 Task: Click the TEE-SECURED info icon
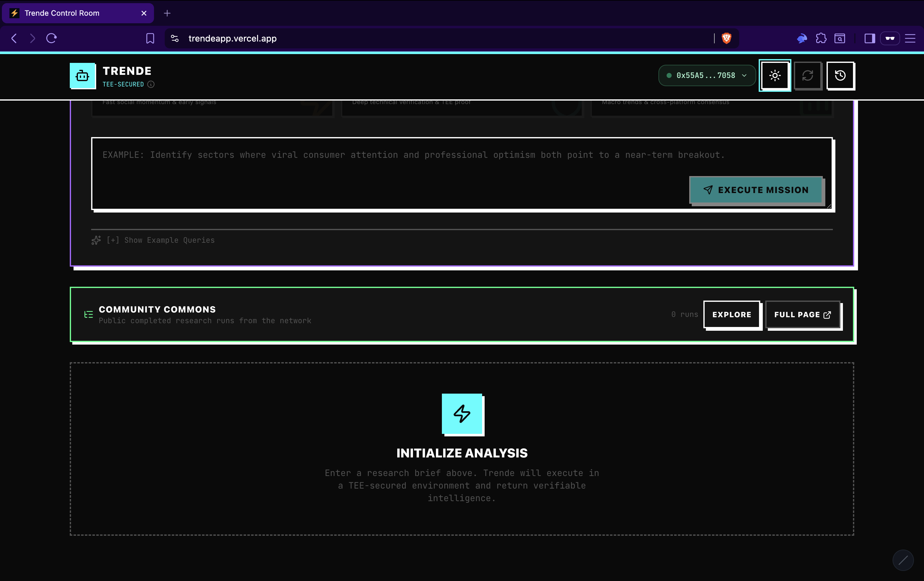[151, 85]
